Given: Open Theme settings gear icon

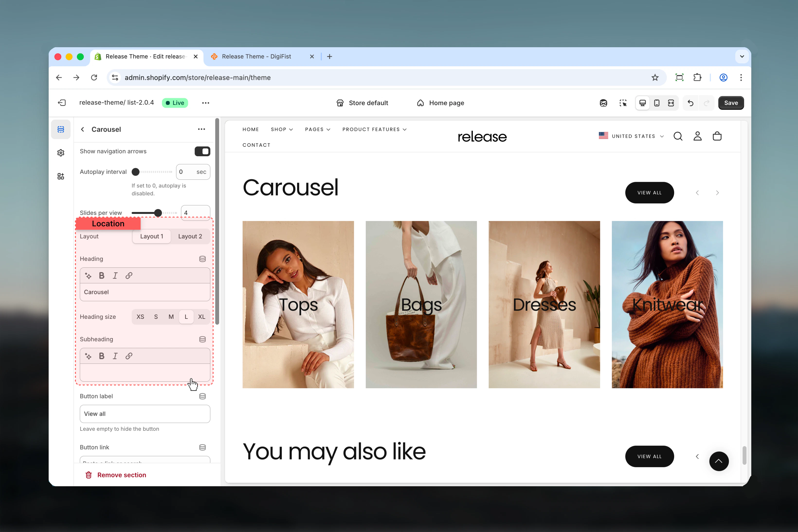Looking at the screenshot, I should click(61, 153).
